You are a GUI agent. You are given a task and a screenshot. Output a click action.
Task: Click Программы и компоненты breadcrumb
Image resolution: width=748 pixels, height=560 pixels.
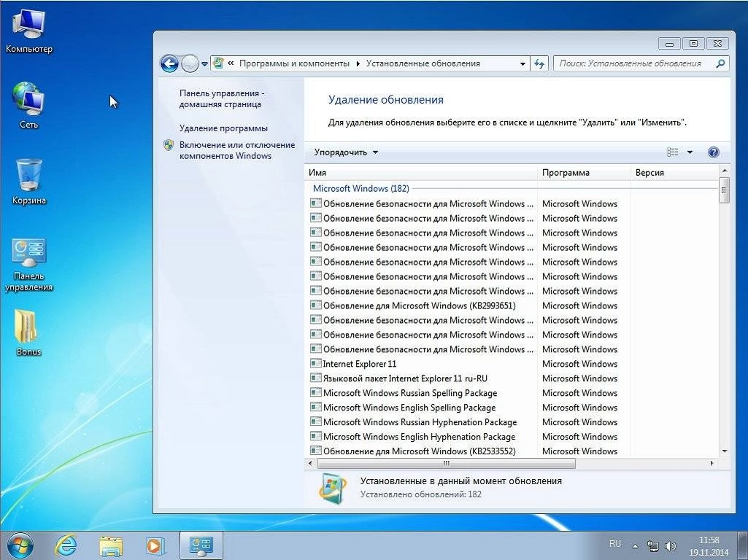pyautogui.click(x=294, y=63)
